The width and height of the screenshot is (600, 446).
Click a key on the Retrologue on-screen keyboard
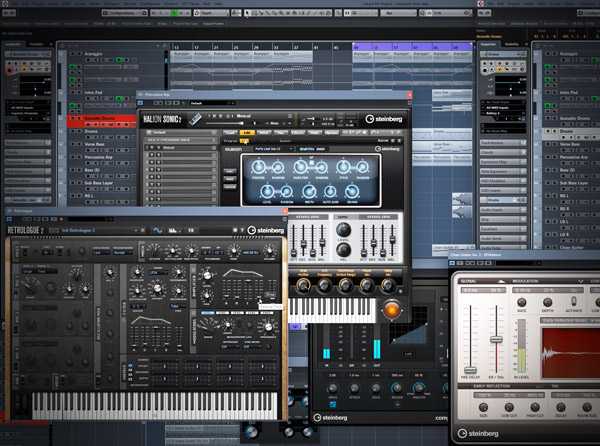(x=155, y=406)
